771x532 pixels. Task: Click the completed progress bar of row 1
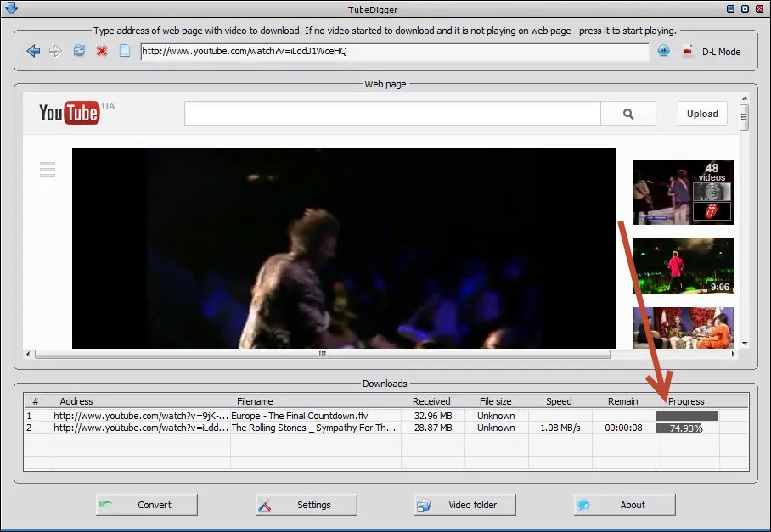click(687, 416)
